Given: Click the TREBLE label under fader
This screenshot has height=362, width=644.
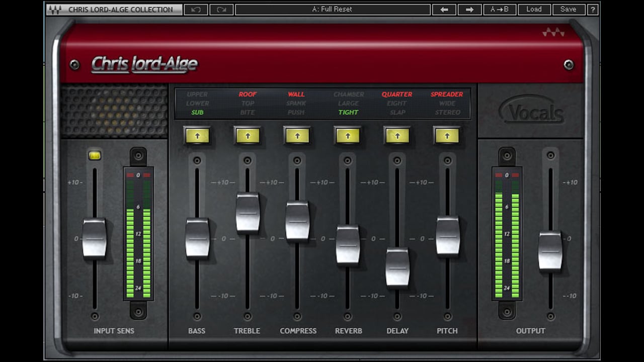Looking at the screenshot, I should (x=247, y=331).
